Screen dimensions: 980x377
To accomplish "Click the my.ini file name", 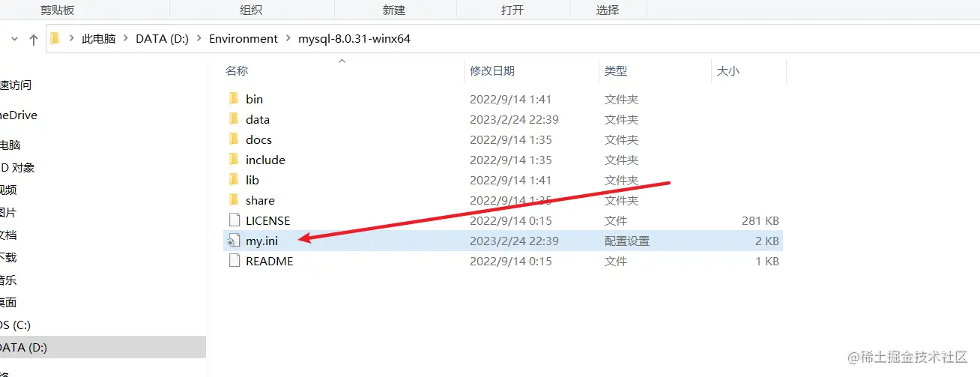I will point(261,241).
